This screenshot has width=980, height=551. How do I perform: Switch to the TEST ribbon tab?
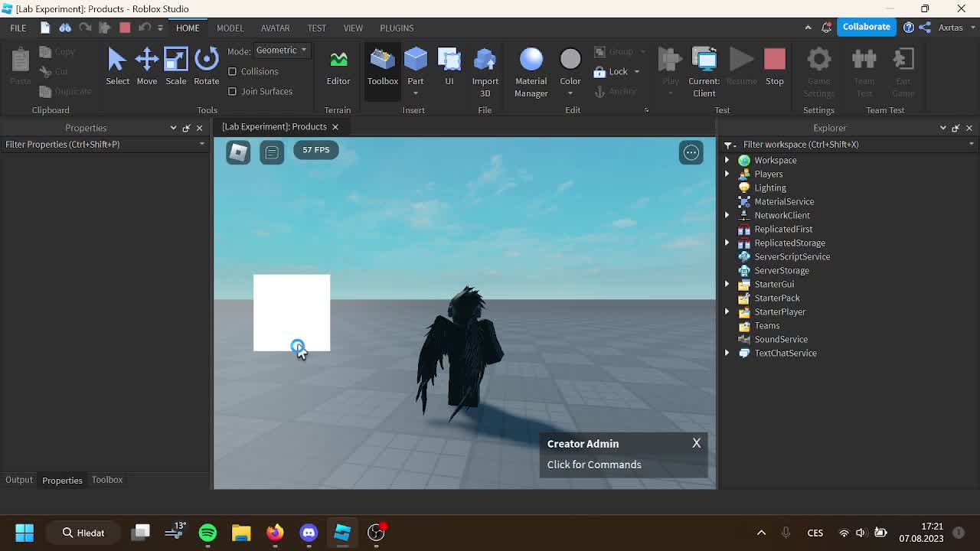[316, 28]
